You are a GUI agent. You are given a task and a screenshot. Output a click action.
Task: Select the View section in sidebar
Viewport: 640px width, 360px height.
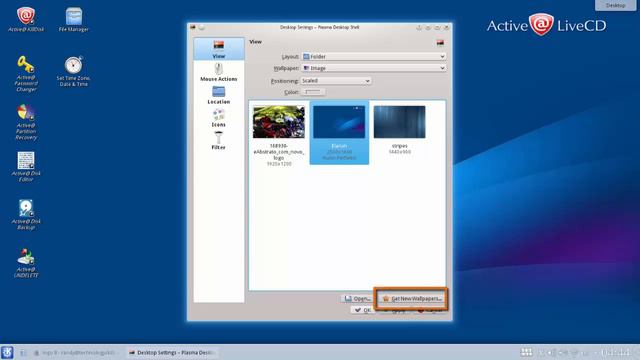click(219, 49)
